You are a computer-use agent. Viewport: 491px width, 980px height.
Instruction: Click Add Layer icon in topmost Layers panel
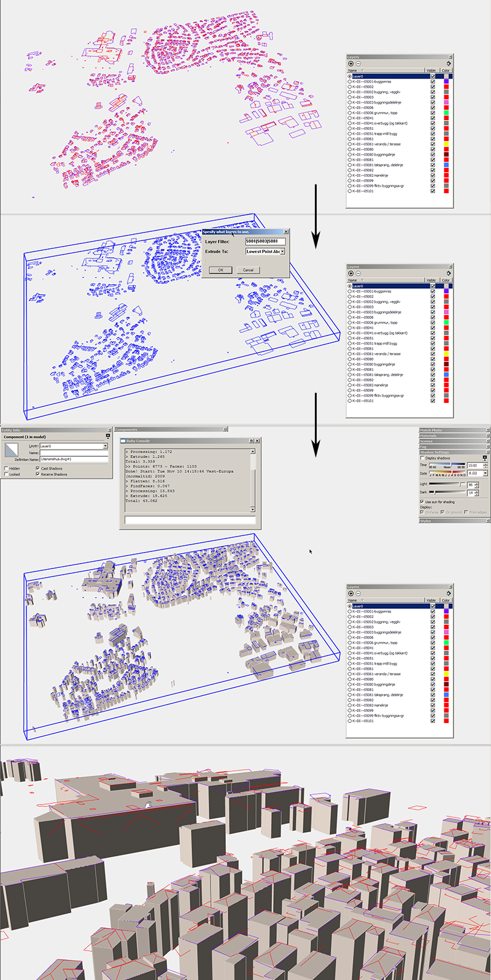pyautogui.click(x=351, y=63)
